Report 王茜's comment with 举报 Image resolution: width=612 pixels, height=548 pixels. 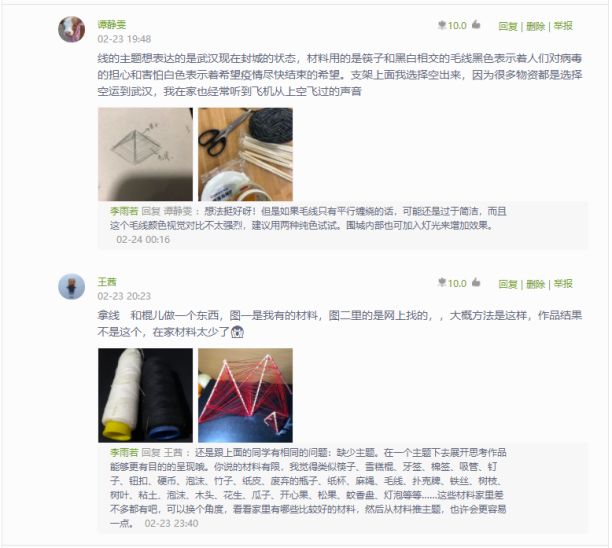[563, 284]
